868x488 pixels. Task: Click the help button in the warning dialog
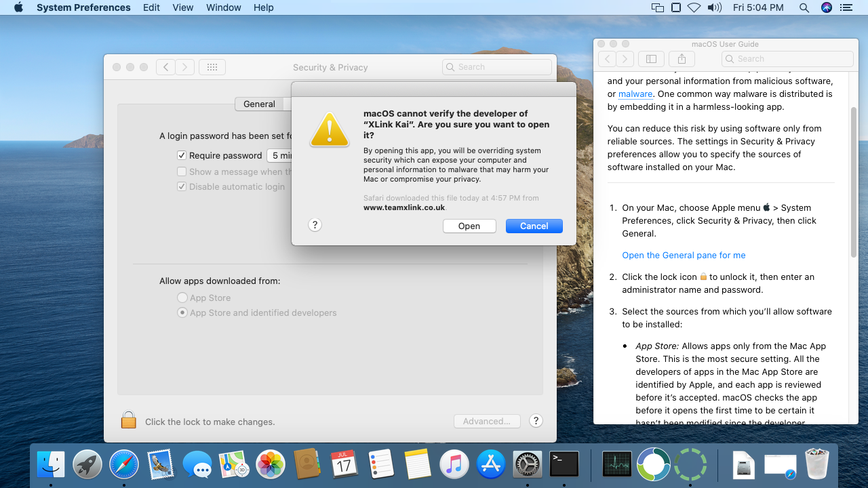(x=315, y=225)
